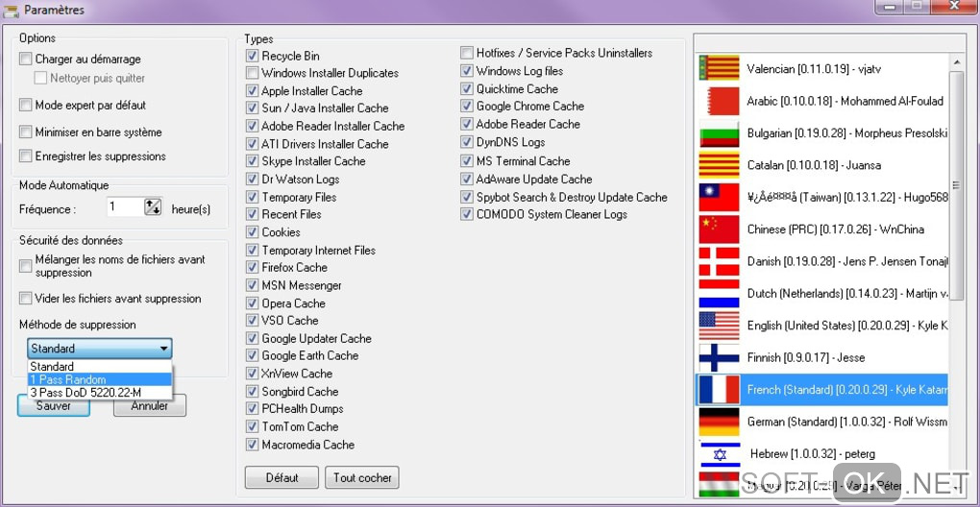Viewport: 980px width, 507px height.
Task: Click the Défaut button
Action: point(282,477)
